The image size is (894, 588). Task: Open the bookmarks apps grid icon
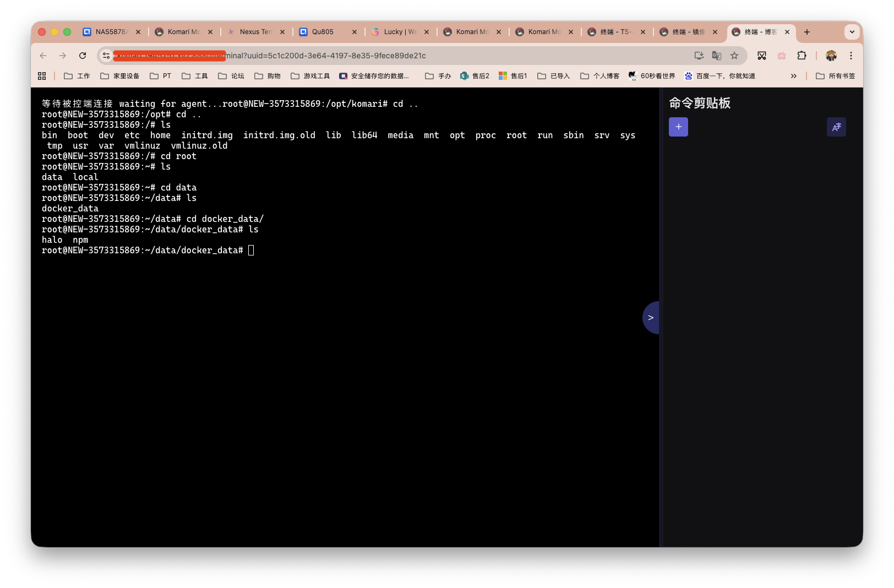(42, 76)
